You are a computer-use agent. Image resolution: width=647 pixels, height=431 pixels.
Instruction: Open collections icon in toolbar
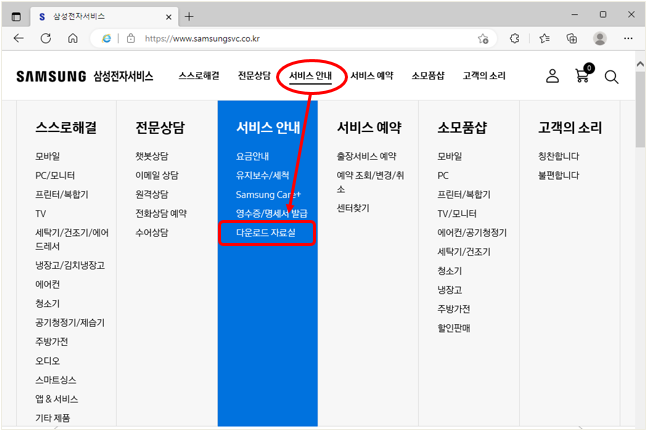pyautogui.click(x=571, y=38)
